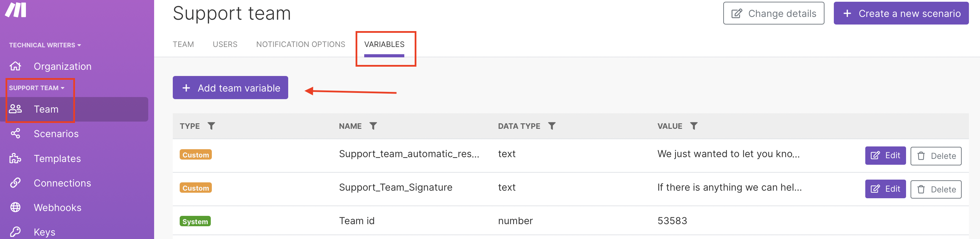Viewport: 980px width, 239px height.
Task: Click the name Support_team_automatic_res...
Action: (x=409, y=154)
